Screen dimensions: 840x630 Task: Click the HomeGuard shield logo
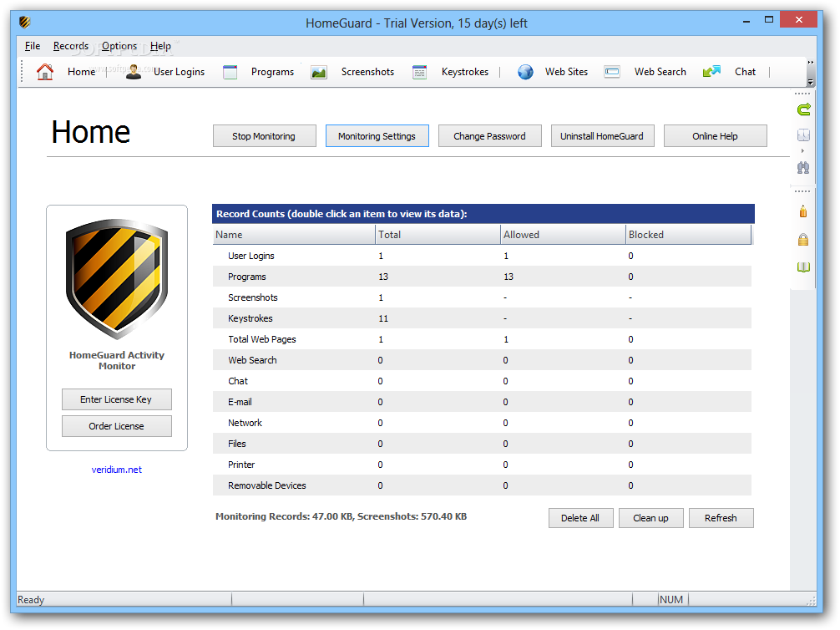(x=117, y=279)
